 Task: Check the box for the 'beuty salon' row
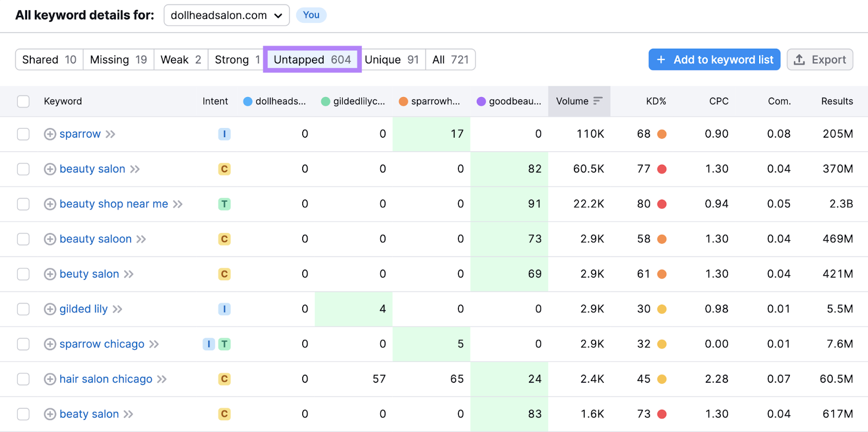(23, 274)
